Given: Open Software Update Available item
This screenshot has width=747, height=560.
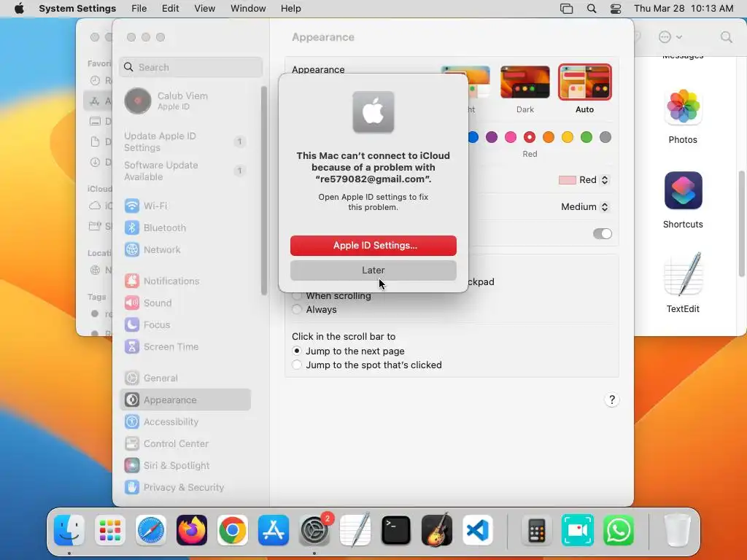Looking at the screenshot, I should tap(185, 171).
